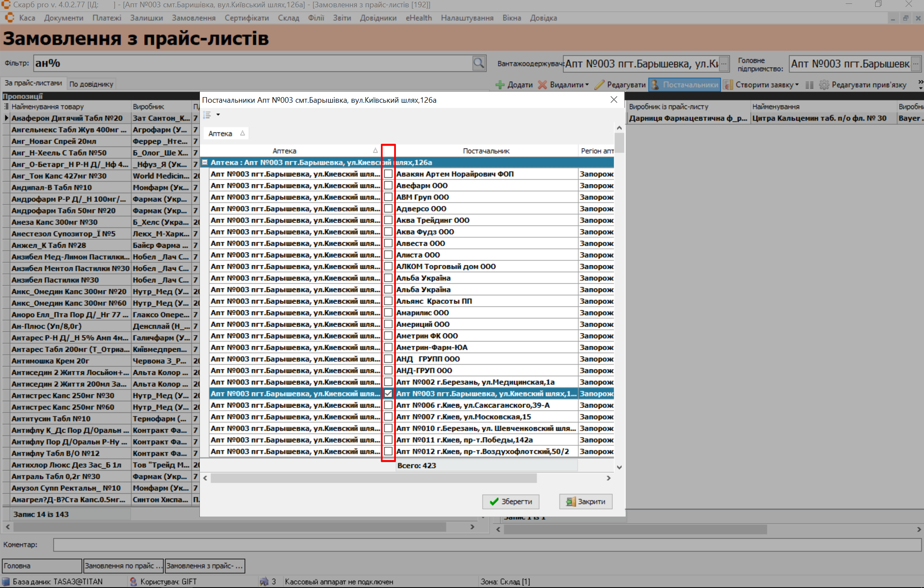Enable the Альянс Красоты ПП checkbox

click(x=388, y=301)
